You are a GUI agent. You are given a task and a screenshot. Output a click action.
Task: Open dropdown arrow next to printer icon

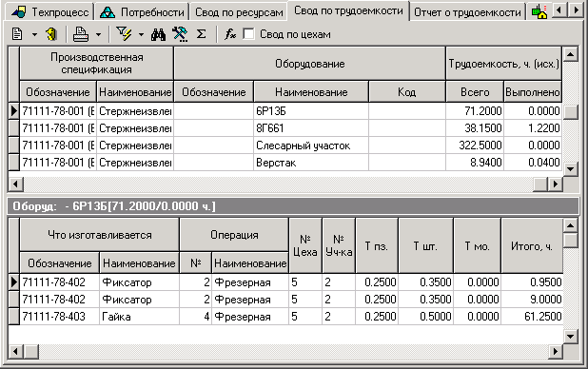coord(98,34)
